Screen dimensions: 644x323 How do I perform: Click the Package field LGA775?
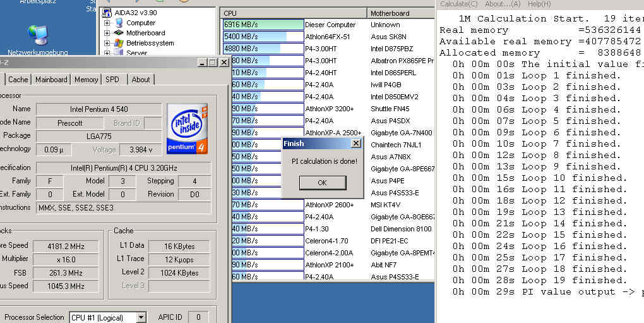(99, 136)
